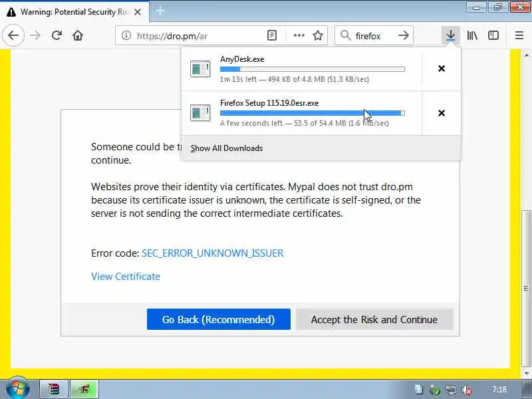Open a new tab with plus button
This screenshot has width=532, height=399.
(x=160, y=11)
